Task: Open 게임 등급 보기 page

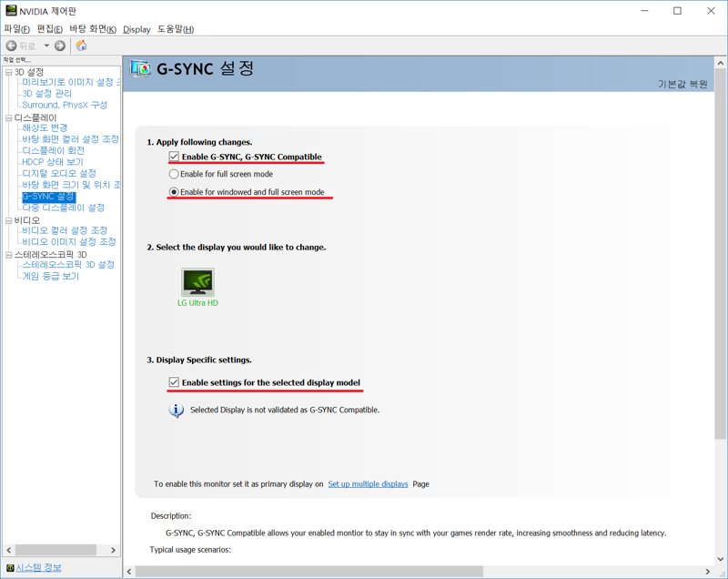Action: (x=51, y=276)
